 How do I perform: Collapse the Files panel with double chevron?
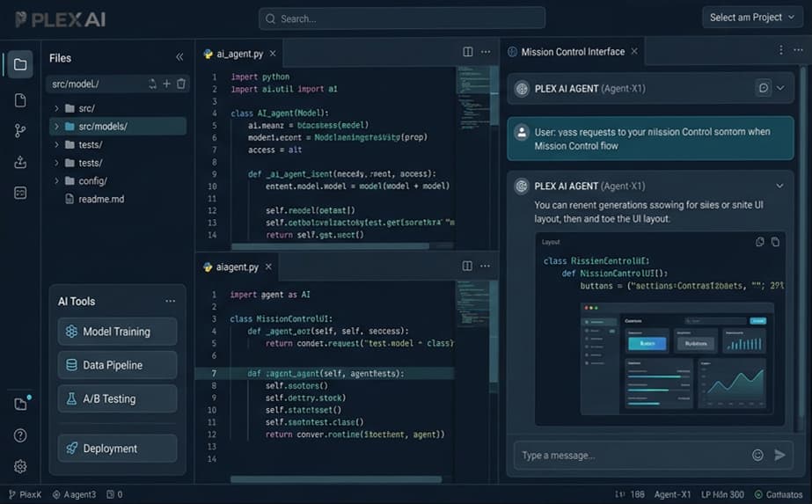pos(179,57)
